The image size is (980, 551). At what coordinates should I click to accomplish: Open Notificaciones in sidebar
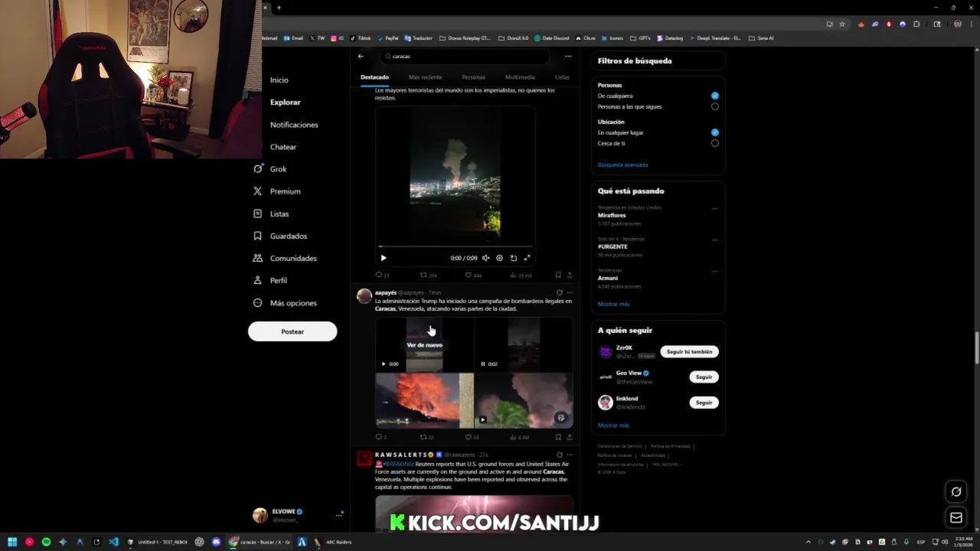click(294, 124)
